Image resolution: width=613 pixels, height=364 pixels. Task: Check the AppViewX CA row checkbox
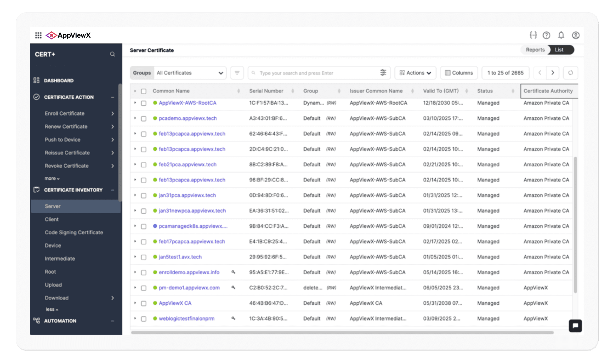pos(144,303)
